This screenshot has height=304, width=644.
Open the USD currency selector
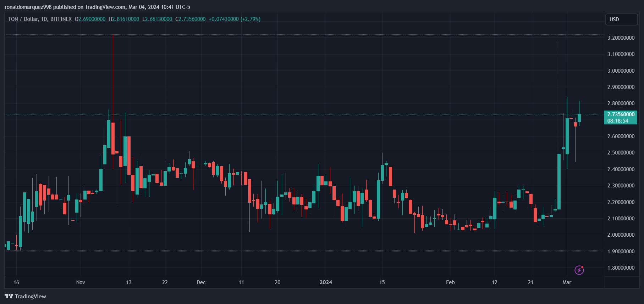click(x=621, y=19)
